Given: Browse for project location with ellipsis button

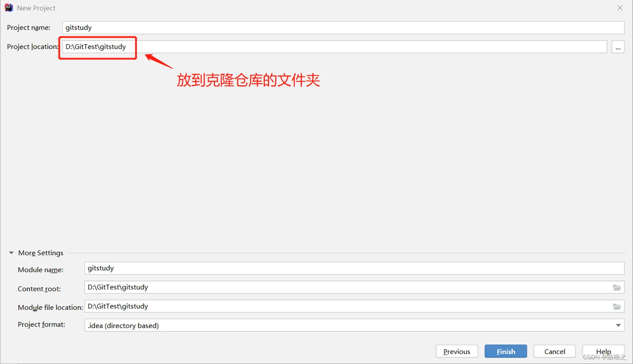Looking at the screenshot, I should coord(618,47).
